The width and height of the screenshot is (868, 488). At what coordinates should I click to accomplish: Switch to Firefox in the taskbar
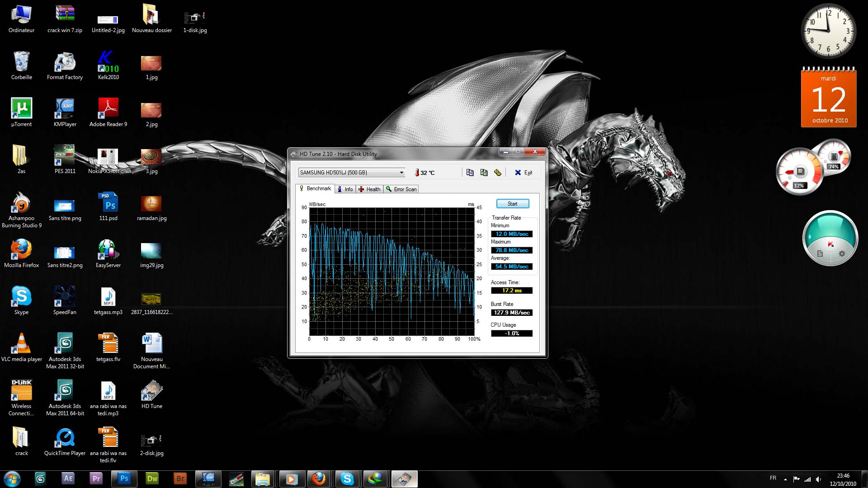click(319, 479)
